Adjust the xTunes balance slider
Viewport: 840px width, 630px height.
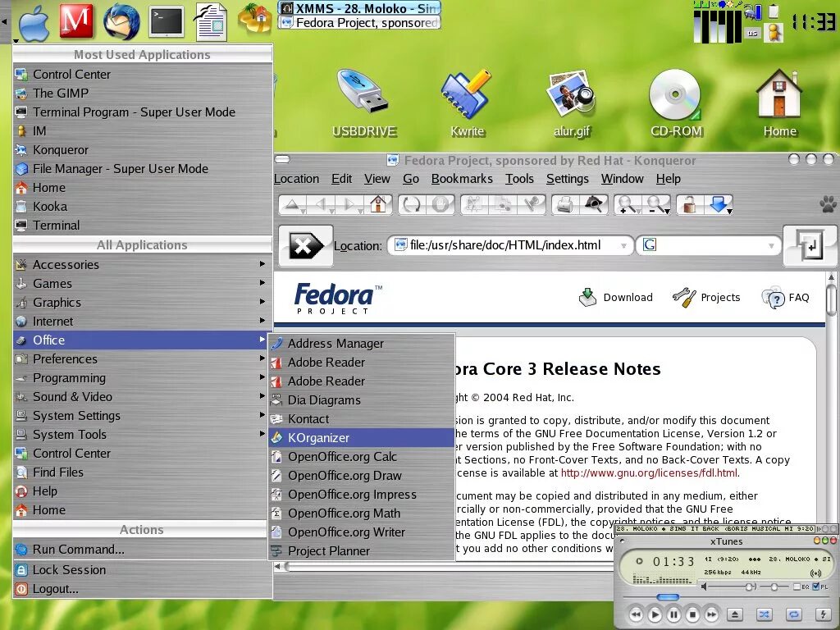(774, 587)
